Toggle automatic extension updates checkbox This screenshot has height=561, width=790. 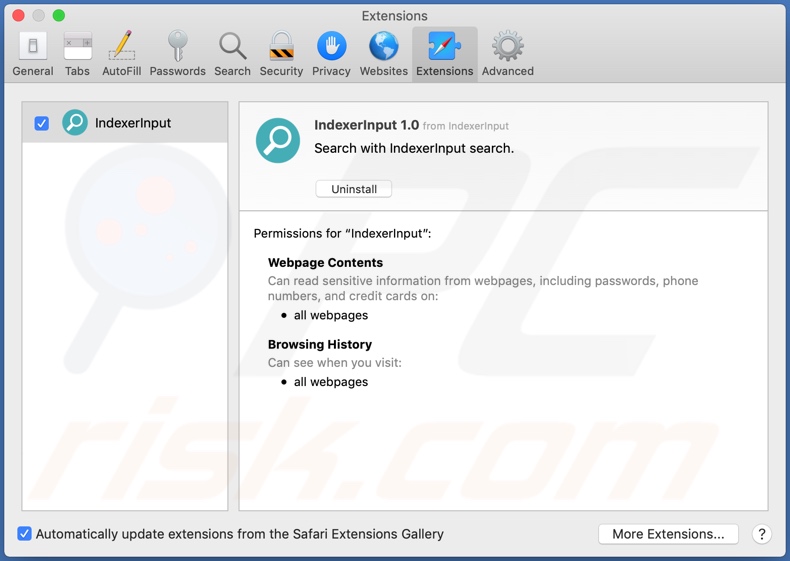click(x=25, y=534)
